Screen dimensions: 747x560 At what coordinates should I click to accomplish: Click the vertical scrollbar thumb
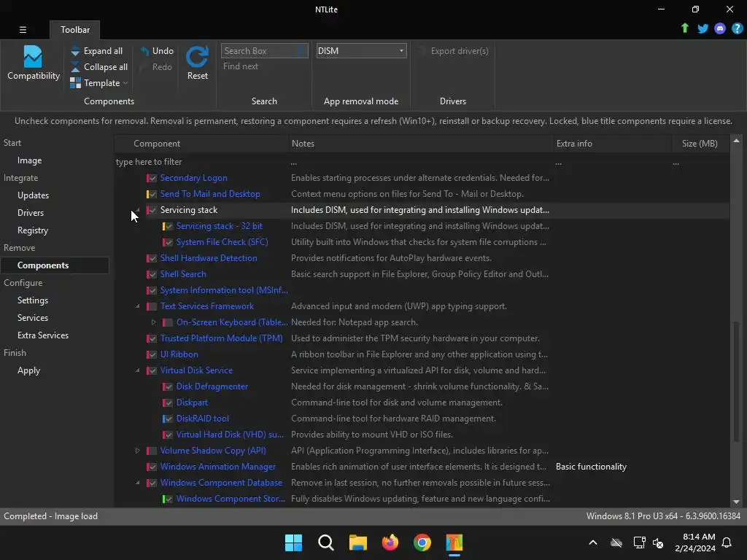coord(736,381)
